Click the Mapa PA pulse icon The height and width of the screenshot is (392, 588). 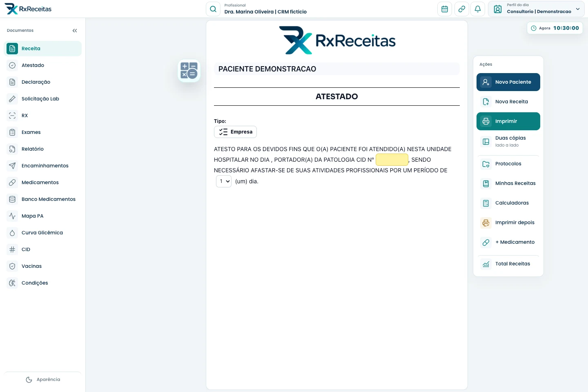click(12, 216)
